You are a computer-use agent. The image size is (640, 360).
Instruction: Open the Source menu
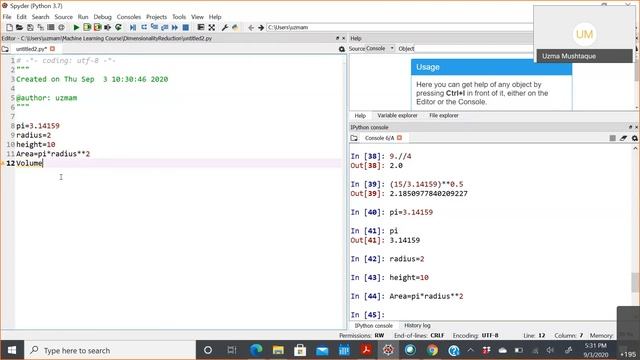pyautogui.click(x=63, y=17)
